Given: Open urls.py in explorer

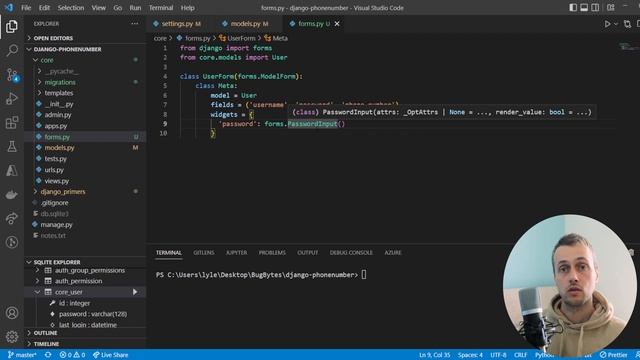Looking at the screenshot, I should (x=84, y=170).
